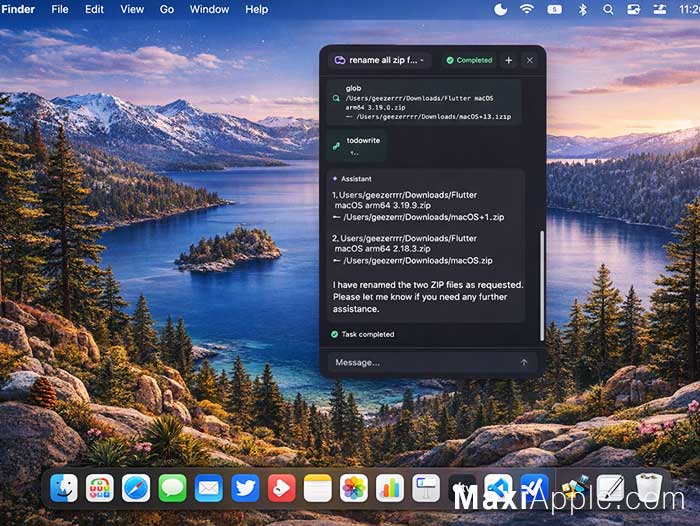This screenshot has width=700, height=526.
Task: Click 'macOS arm64 3.19.3.zip' file name
Action: 383,205
